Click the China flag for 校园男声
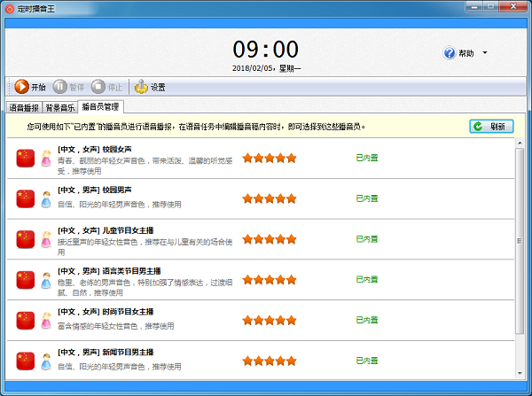Image resolution: width=532 pixels, height=396 pixels. point(26,198)
